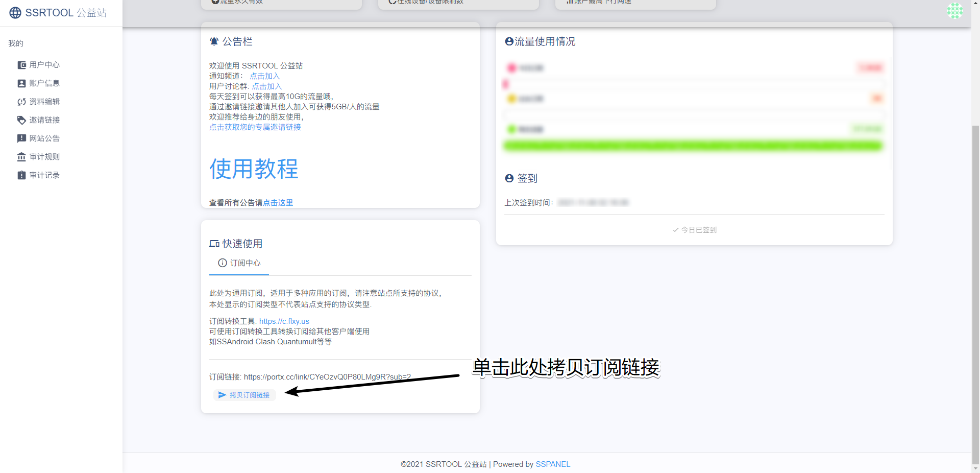Open the https://c.flxy.us converter link
This screenshot has height=473, width=980.
[284, 321]
